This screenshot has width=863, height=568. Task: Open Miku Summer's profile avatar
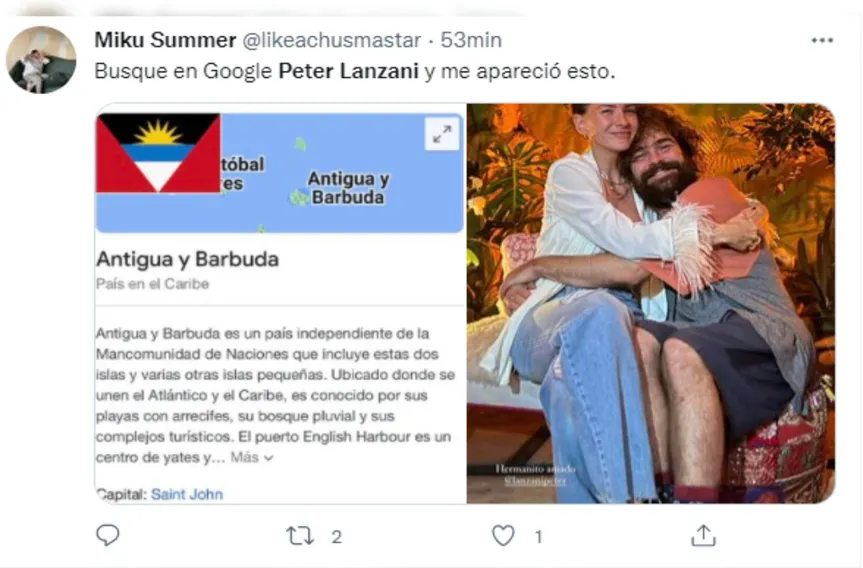click(41, 59)
